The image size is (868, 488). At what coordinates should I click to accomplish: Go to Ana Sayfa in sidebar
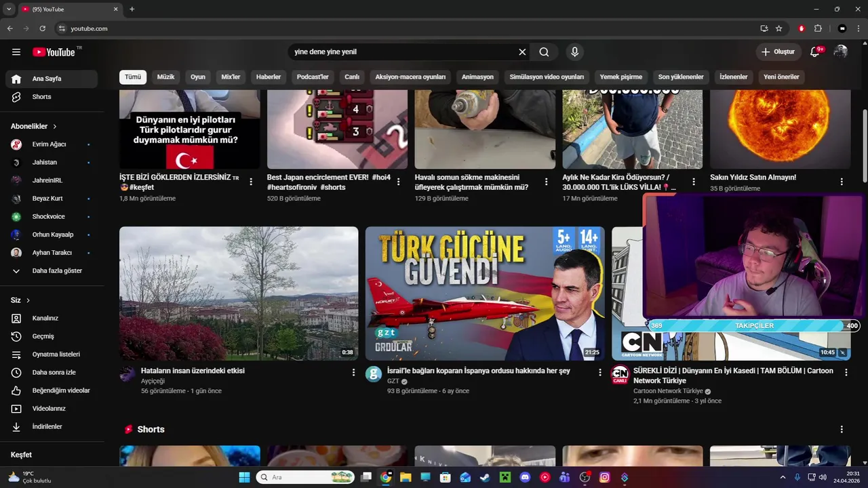[x=52, y=79]
